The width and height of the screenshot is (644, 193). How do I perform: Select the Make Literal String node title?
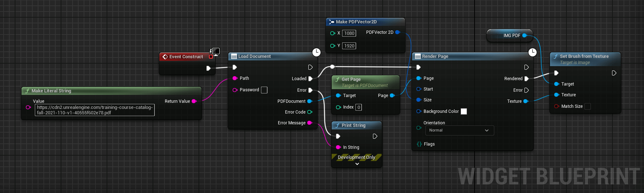[x=51, y=91]
